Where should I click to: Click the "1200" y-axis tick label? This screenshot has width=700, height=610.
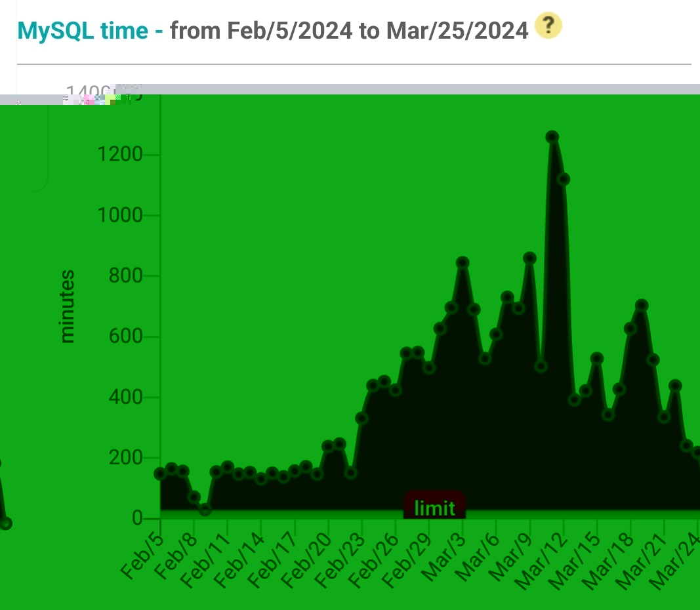tap(119, 154)
